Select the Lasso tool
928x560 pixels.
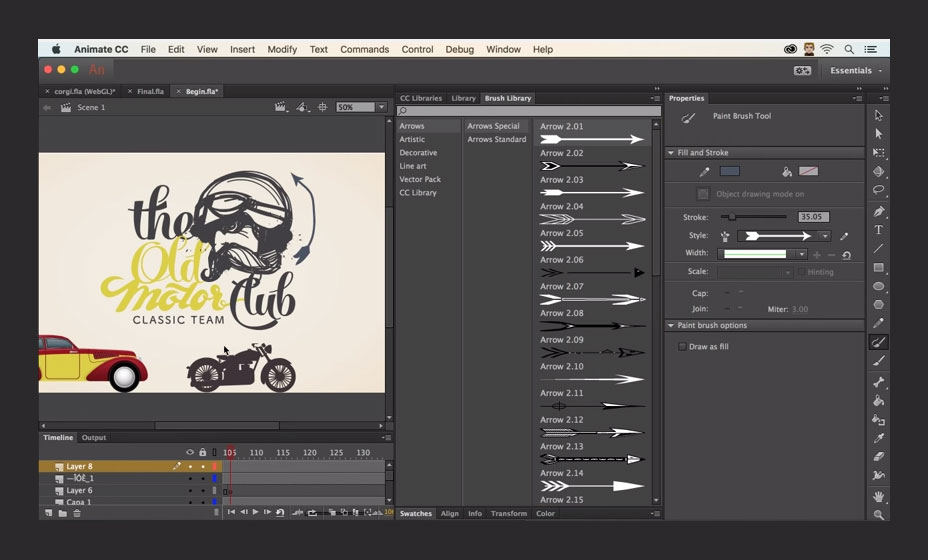(x=878, y=190)
